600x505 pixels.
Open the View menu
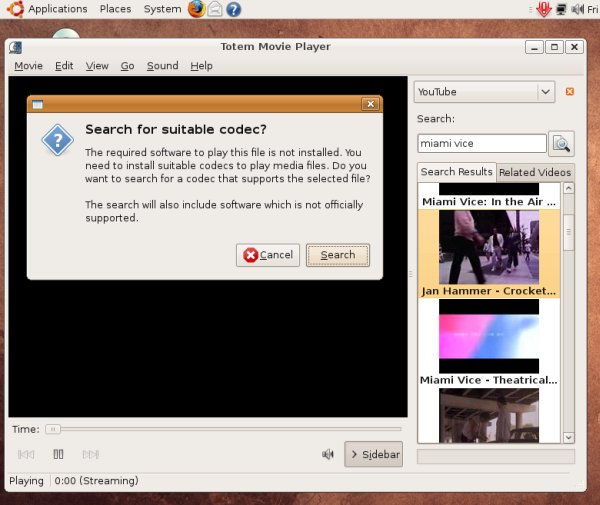pos(97,66)
